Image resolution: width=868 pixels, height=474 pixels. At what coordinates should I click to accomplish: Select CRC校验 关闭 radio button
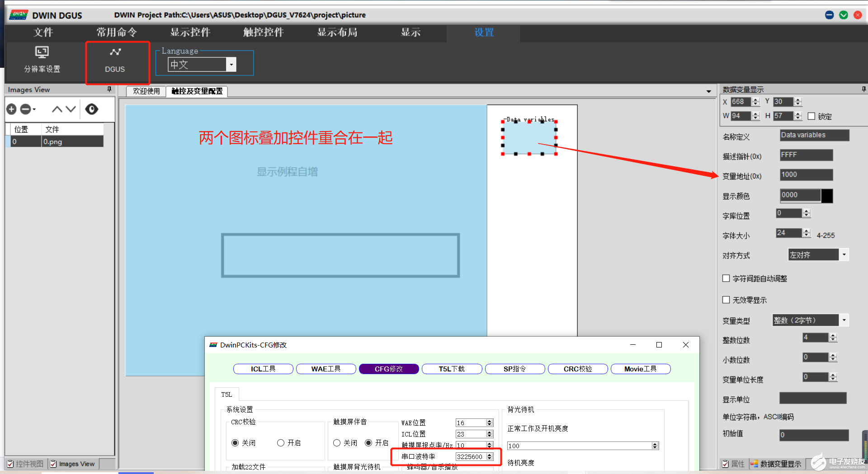(235, 443)
